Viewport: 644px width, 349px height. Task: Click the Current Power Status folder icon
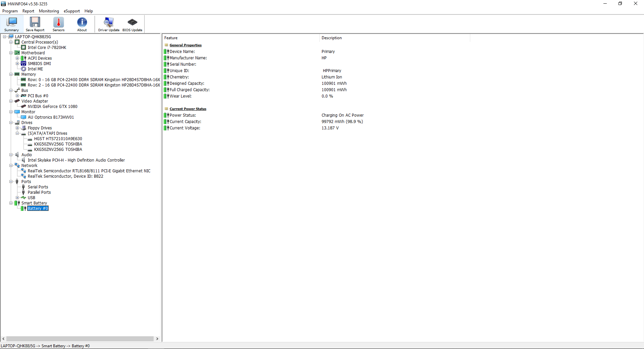tap(166, 109)
